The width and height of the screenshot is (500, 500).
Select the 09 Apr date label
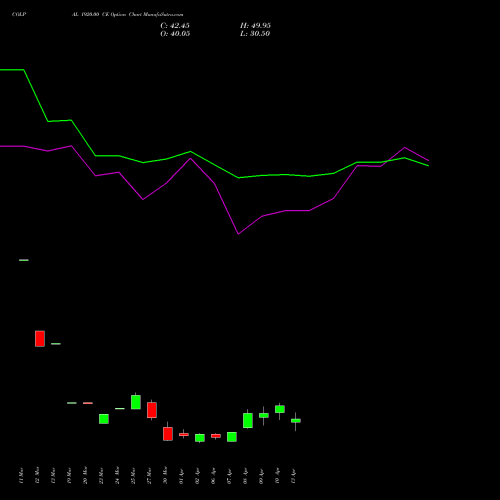tap(261, 475)
